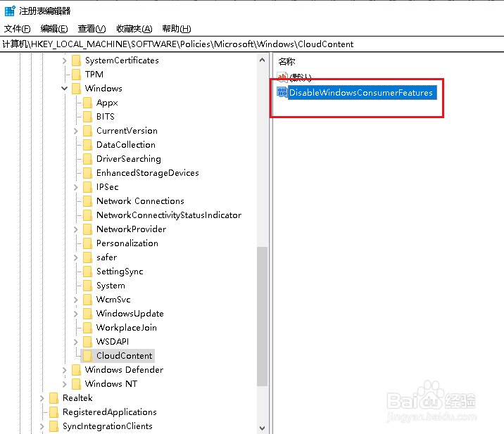Viewport: 504px width, 434px height.
Task: Expand the WSDAPI key
Action: click(x=75, y=342)
